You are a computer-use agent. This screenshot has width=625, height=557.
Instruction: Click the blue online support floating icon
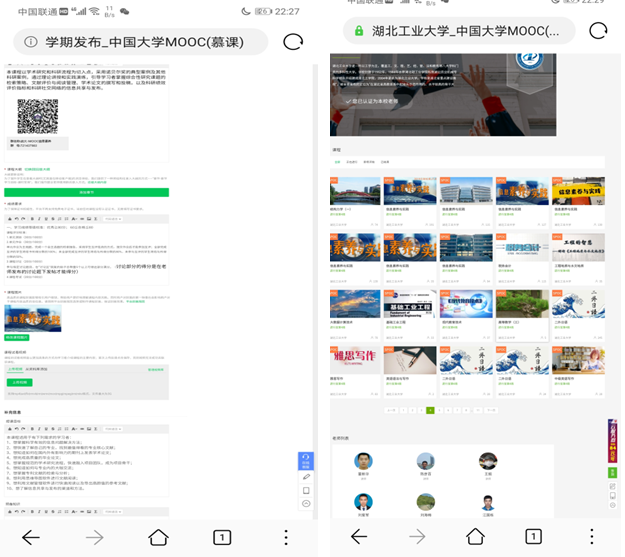coord(306,461)
